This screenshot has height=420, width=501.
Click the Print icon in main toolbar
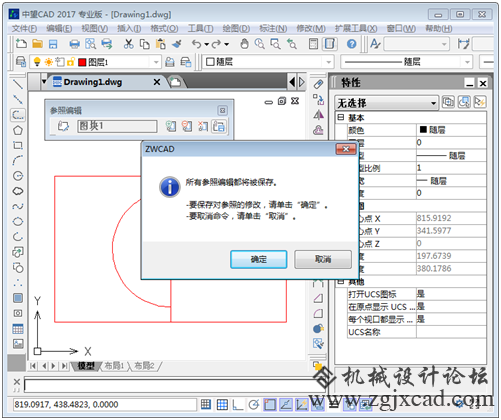pyautogui.click(x=74, y=44)
